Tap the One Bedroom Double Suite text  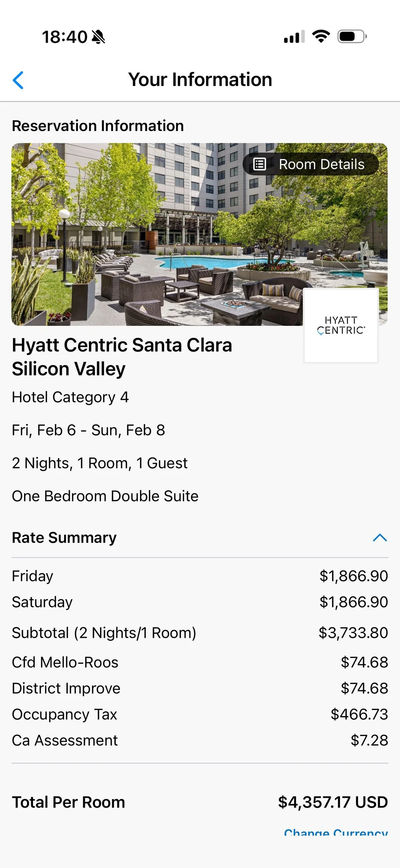(x=105, y=496)
